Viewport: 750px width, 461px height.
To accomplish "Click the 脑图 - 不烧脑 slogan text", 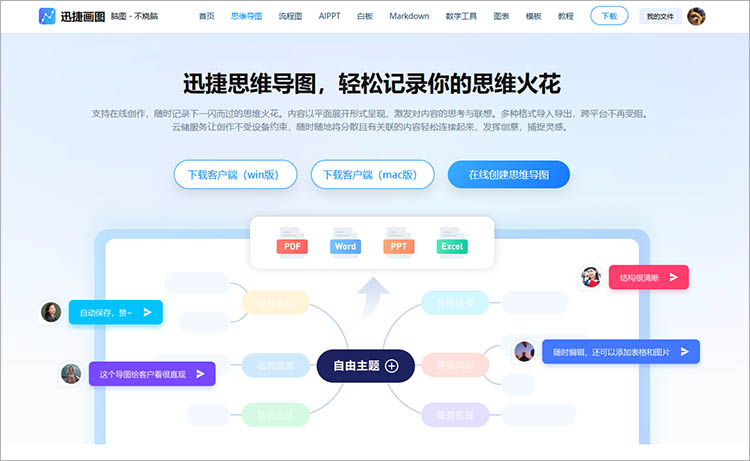I will click(x=134, y=16).
